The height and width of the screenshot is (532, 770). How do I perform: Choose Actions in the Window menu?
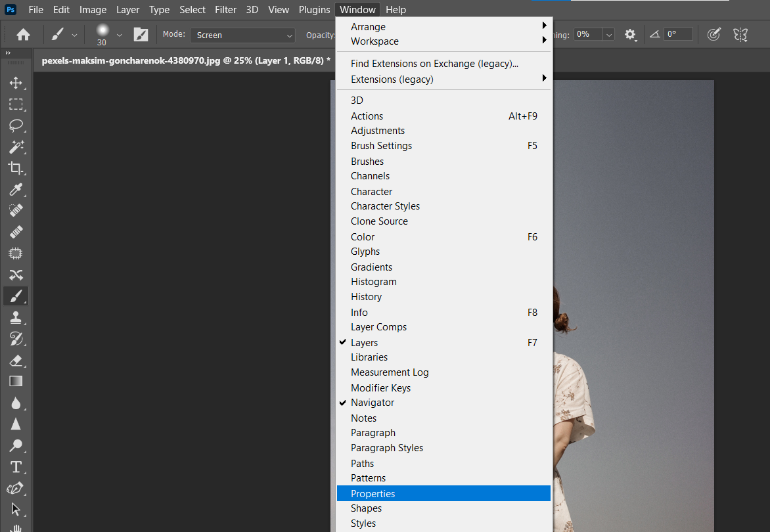click(x=443, y=116)
